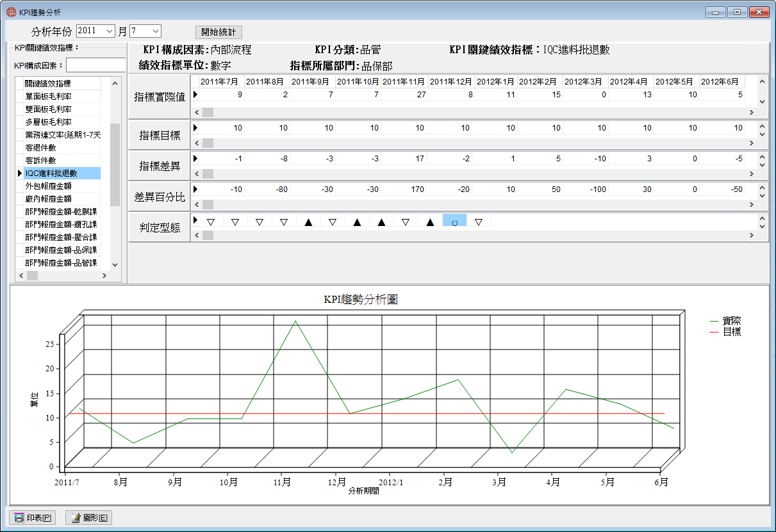776x532 pixels.
Task: Click scroll-right arrow of 差異百分比 grid
Action: tap(752, 205)
